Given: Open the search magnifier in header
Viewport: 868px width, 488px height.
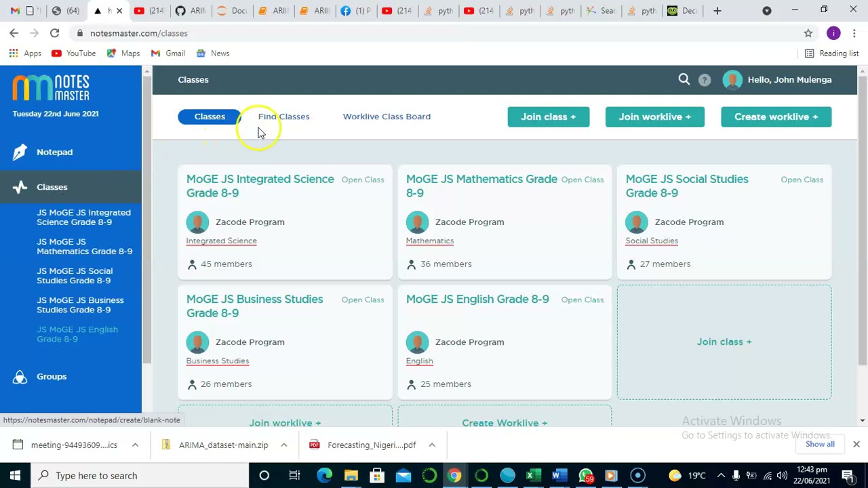Looking at the screenshot, I should 684,79.
